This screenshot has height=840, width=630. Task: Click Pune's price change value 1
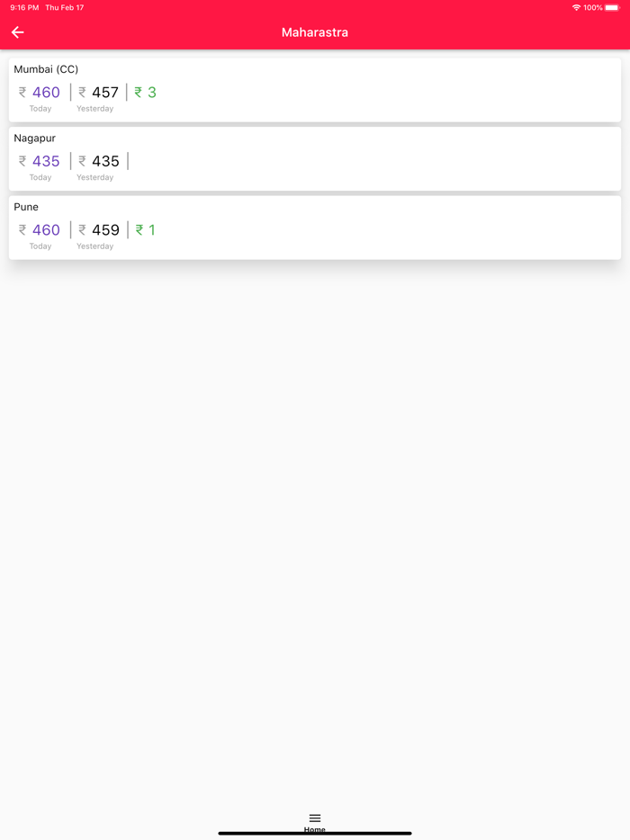(152, 230)
